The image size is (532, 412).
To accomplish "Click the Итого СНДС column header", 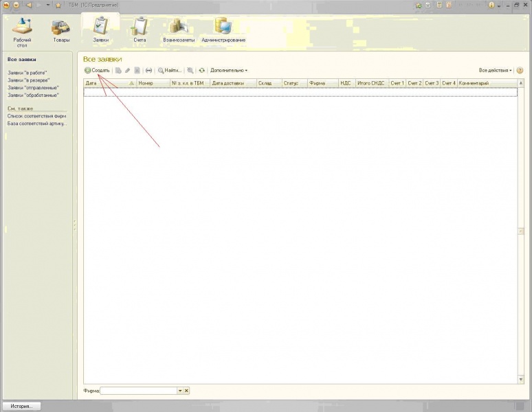I will [373, 83].
